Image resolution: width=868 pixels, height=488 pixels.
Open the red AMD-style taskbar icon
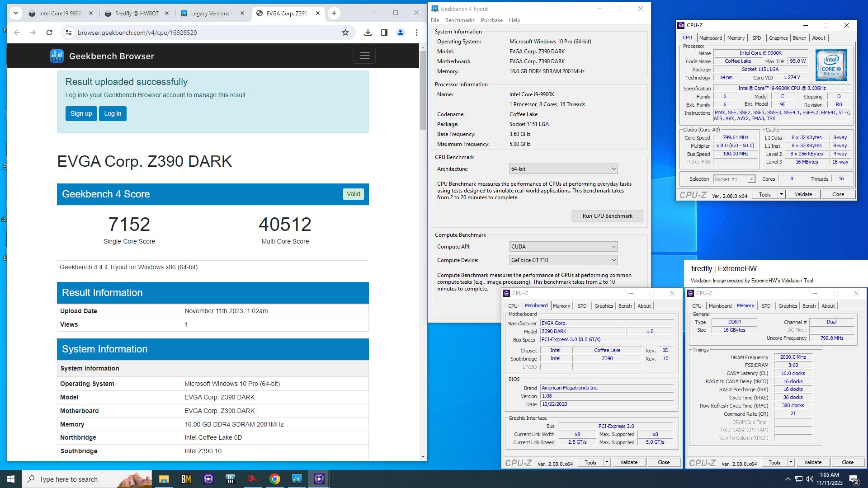click(252, 479)
